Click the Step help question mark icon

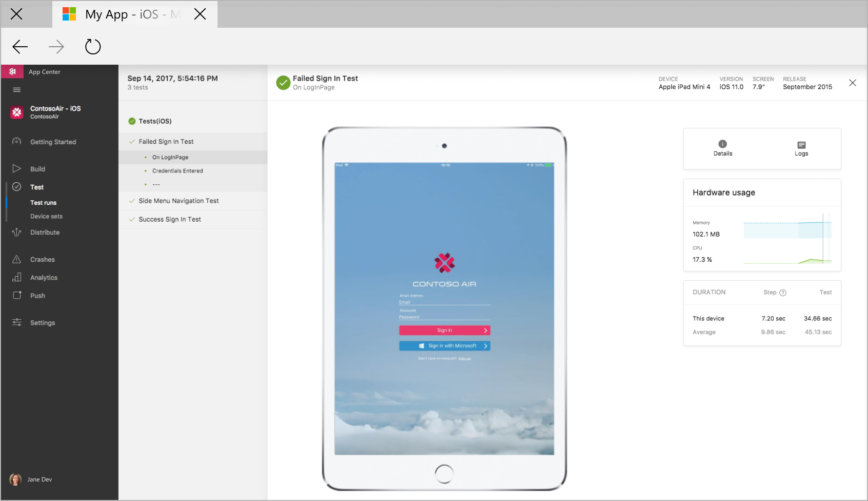(x=782, y=292)
